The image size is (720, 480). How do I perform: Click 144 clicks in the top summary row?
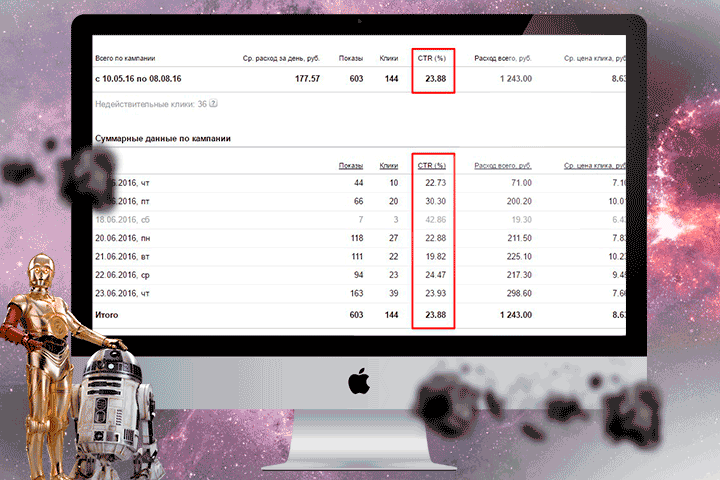click(x=391, y=79)
